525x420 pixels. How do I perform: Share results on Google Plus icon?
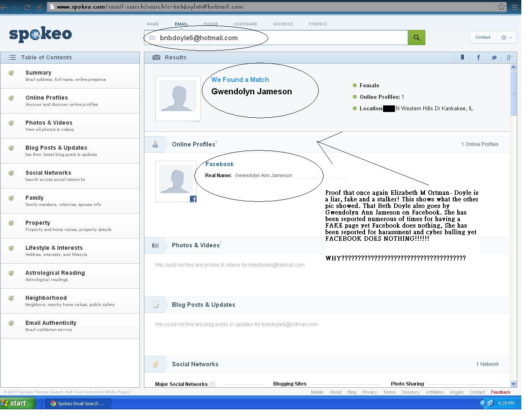(x=509, y=57)
